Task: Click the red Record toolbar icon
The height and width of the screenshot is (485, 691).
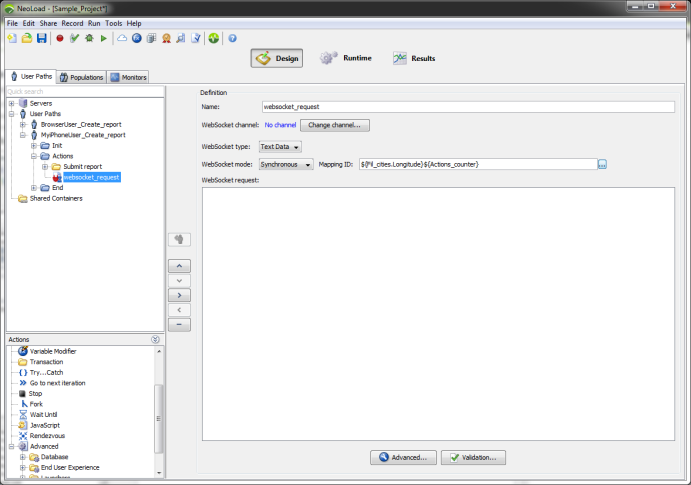Action: click(59, 38)
